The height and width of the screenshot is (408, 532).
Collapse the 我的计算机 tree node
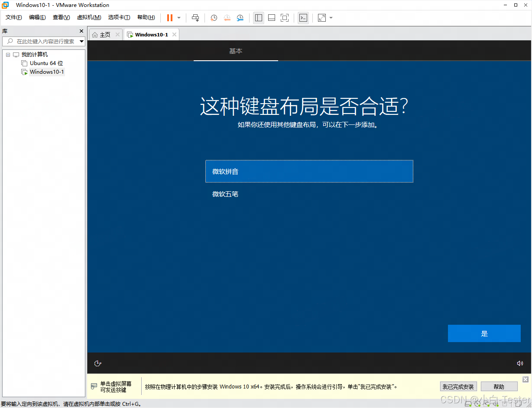click(8, 55)
